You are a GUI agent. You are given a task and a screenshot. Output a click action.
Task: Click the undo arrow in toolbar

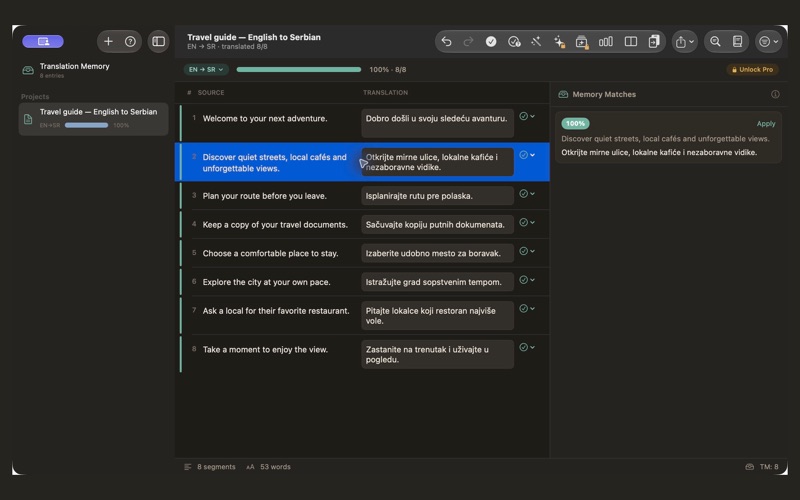446,41
